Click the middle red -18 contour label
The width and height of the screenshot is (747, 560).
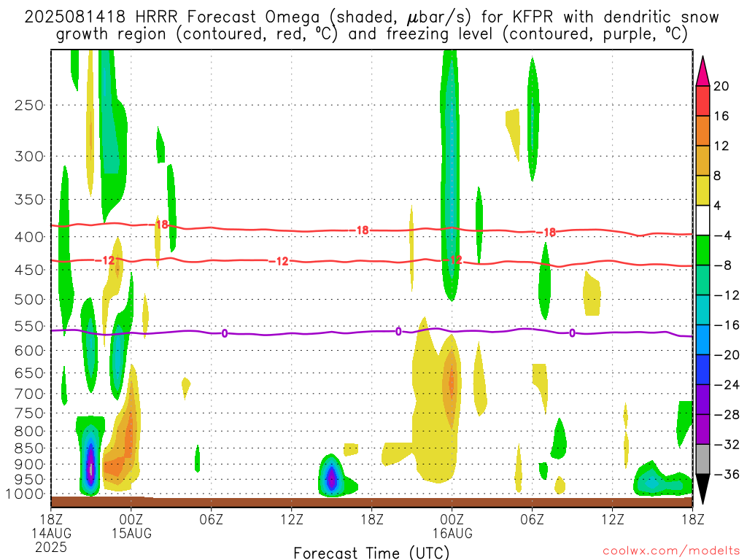point(359,230)
